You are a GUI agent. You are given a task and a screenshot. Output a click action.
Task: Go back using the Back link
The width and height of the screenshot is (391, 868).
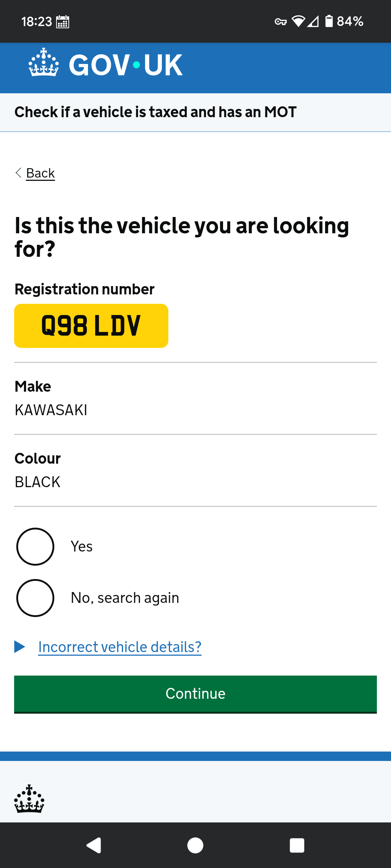(x=40, y=173)
